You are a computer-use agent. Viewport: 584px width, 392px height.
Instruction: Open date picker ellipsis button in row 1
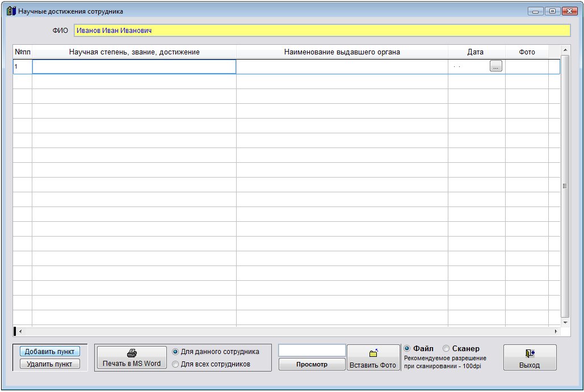pyautogui.click(x=495, y=66)
